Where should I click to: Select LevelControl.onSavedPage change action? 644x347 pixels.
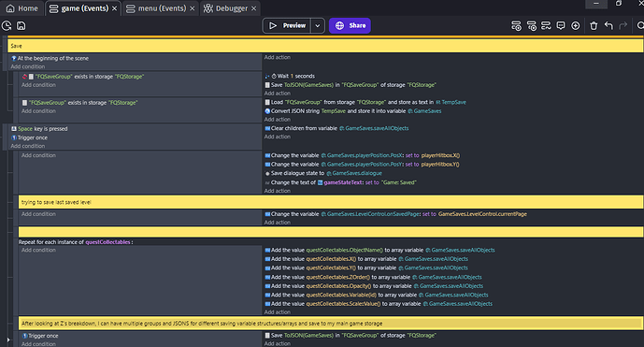pos(396,214)
